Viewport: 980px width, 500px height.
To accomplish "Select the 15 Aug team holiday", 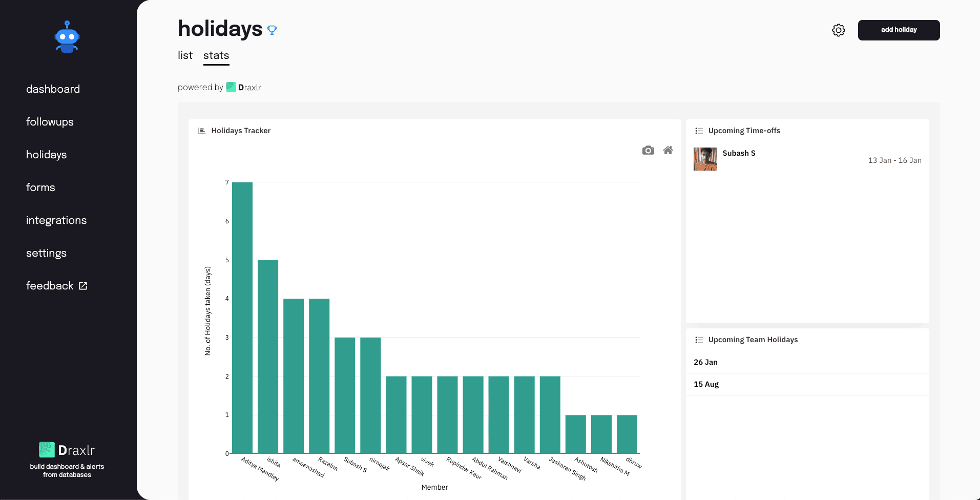I will pyautogui.click(x=706, y=384).
